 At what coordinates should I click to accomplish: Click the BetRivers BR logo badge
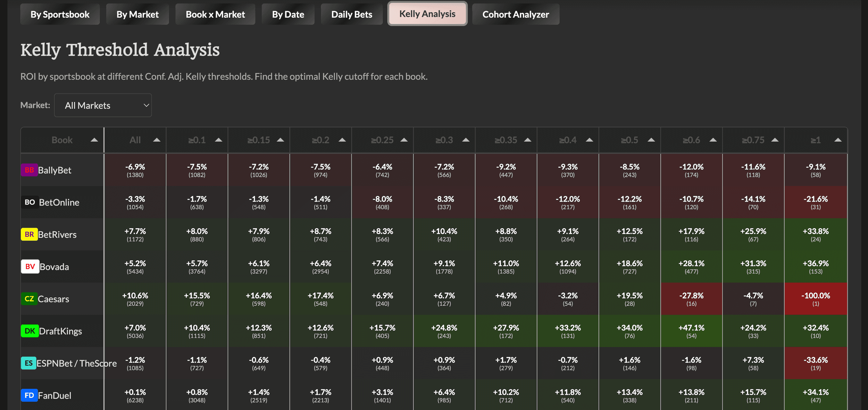[29, 234]
